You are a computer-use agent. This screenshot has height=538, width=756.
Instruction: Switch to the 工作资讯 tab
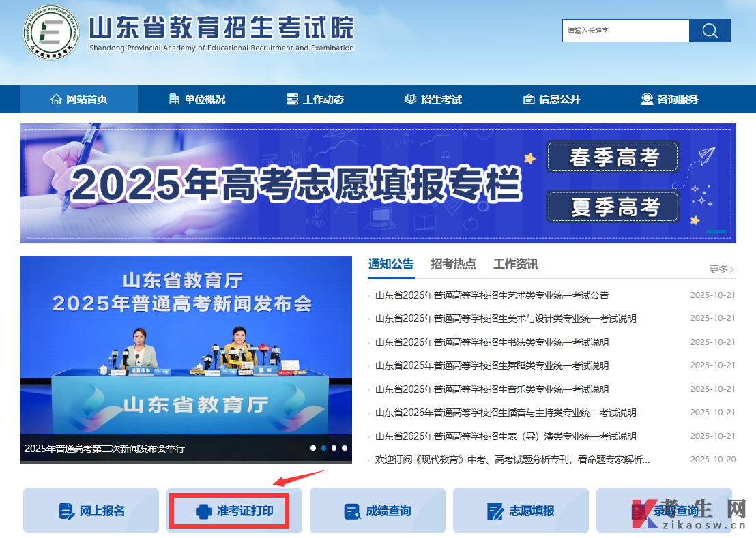[x=516, y=265]
